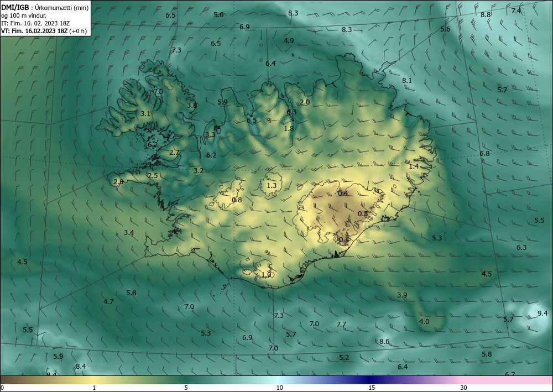Click the 1.3 value inside the glacier outline

click(x=272, y=185)
